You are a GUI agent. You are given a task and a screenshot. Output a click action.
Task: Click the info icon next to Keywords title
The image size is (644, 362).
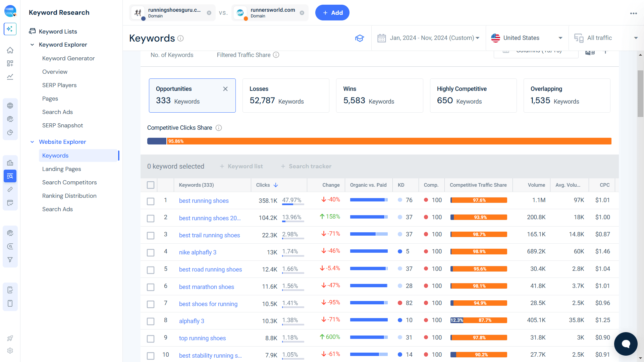click(x=180, y=38)
